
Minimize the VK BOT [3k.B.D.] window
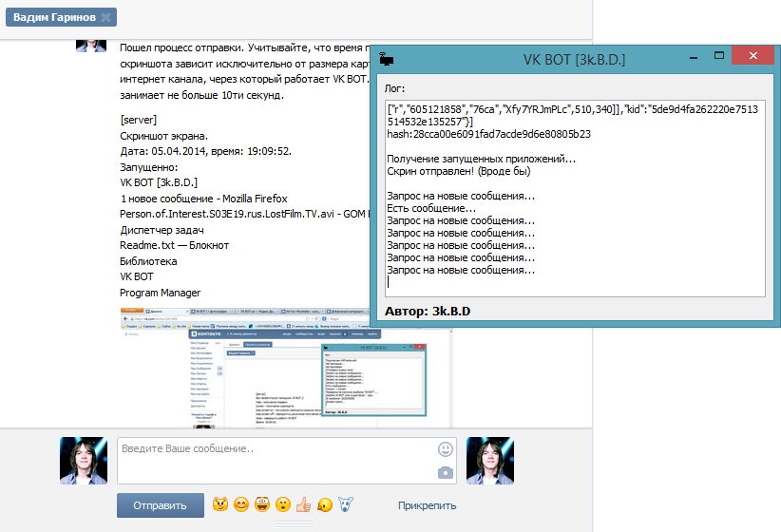(x=694, y=57)
